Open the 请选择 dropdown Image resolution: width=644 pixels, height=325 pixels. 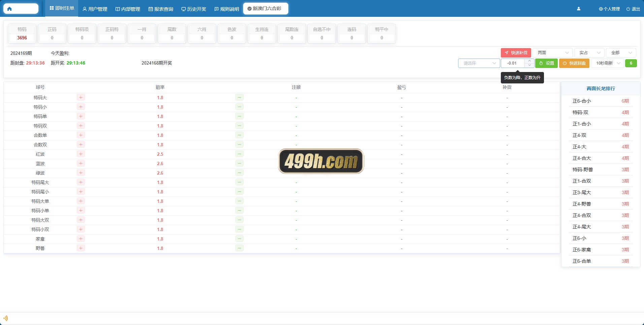tap(479, 63)
